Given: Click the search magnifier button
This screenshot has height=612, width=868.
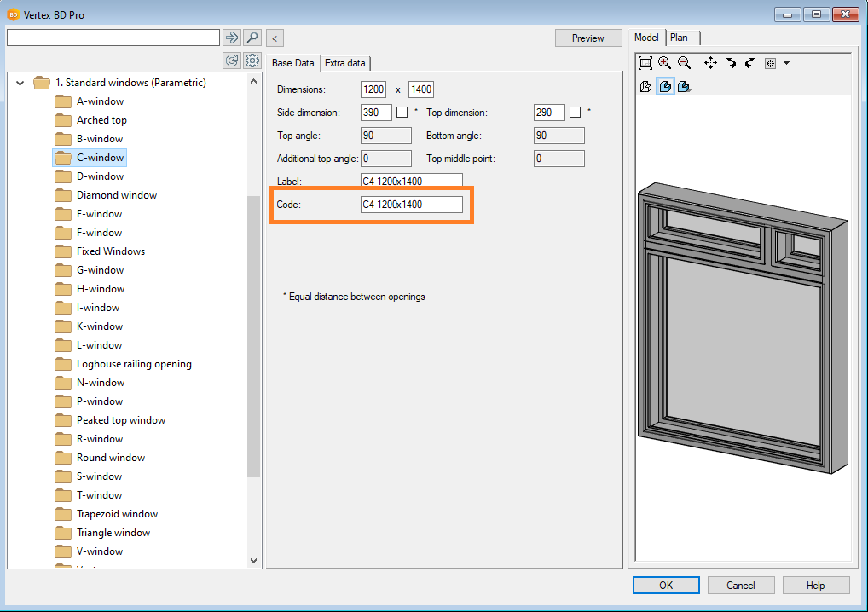Looking at the screenshot, I should tap(252, 38).
